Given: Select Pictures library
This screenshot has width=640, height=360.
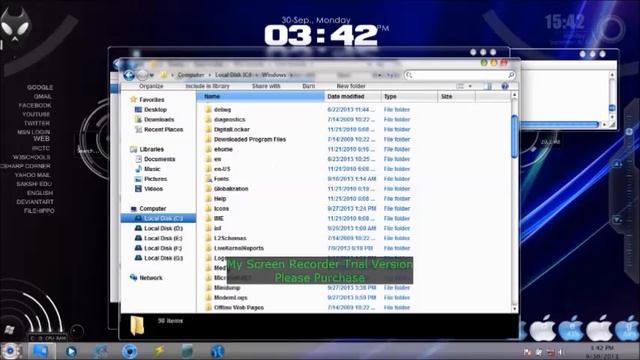Looking at the screenshot, I should (x=156, y=179).
